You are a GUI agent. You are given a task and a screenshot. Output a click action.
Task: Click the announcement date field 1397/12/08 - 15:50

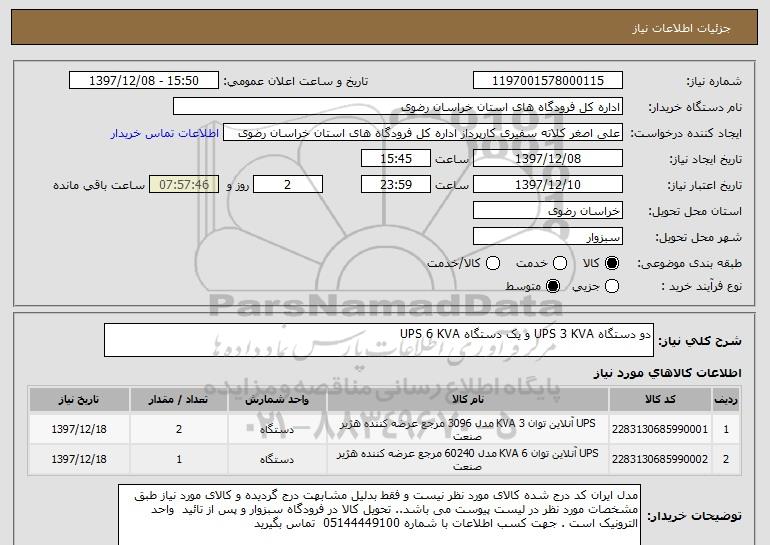pos(144,81)
